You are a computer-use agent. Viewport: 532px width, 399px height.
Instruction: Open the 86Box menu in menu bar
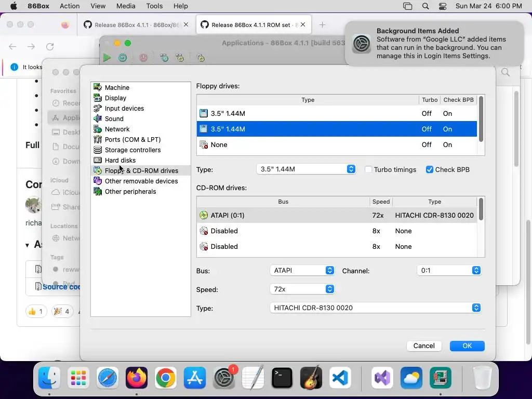[38, 6]
